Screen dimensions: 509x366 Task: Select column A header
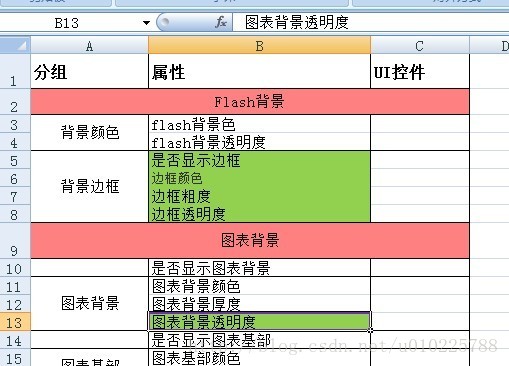pos(89,45)
